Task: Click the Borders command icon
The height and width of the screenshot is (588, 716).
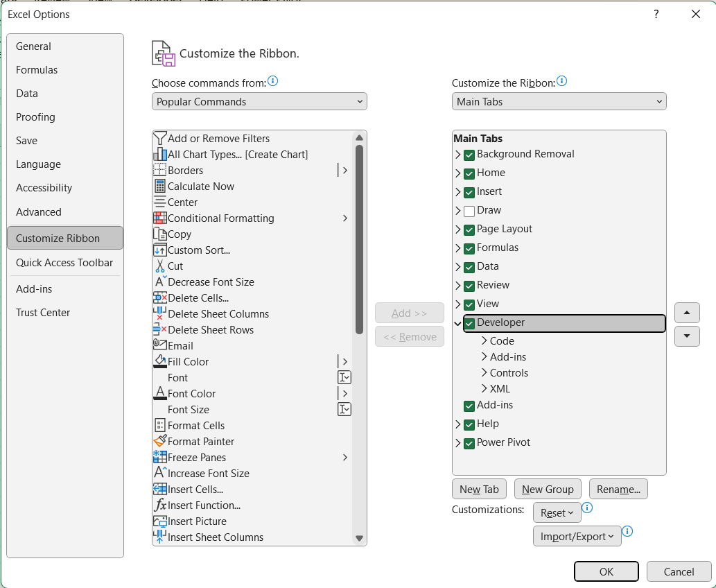Action: (x=160, y=171)
